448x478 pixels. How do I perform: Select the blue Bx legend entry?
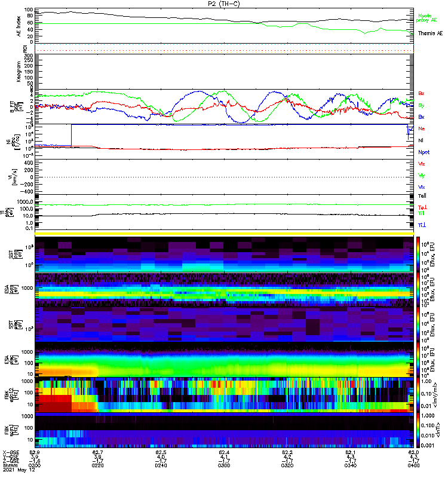point(421,117)
